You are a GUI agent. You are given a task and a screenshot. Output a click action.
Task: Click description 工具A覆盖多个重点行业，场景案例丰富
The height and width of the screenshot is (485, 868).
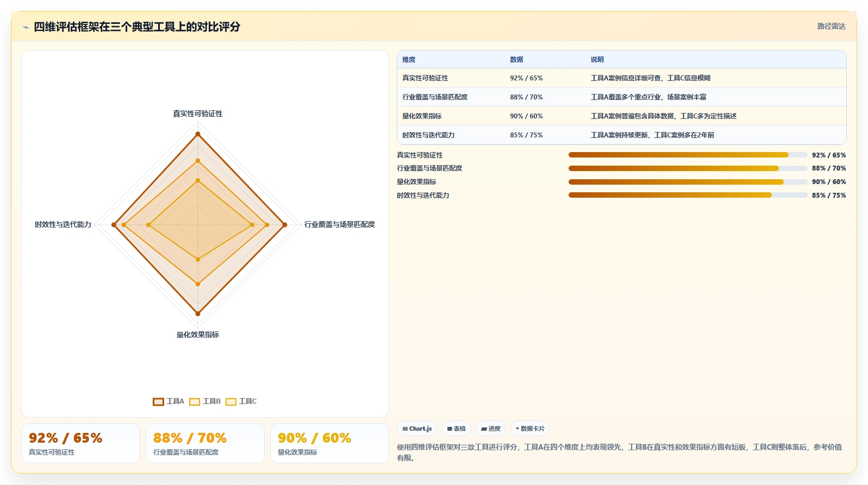648,97
